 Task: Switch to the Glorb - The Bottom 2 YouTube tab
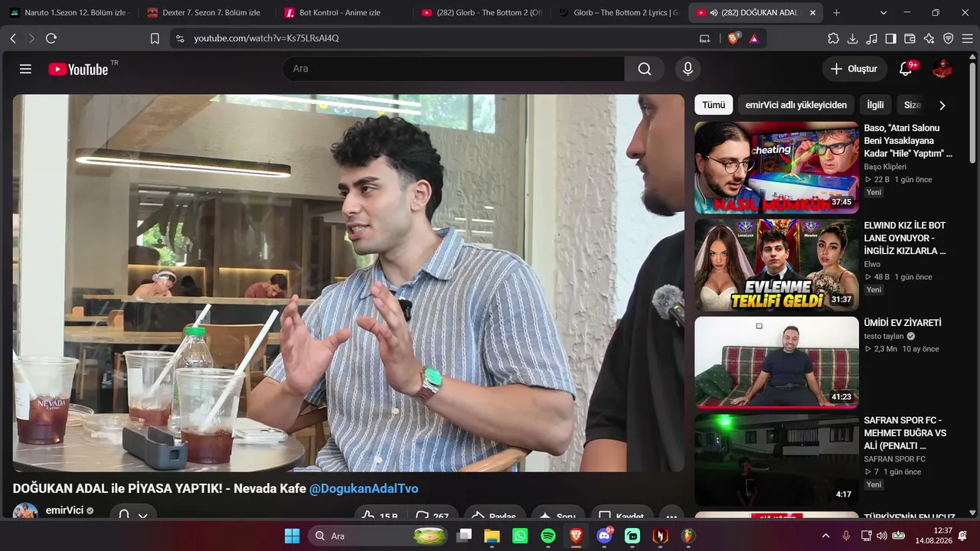coord(479,13)
